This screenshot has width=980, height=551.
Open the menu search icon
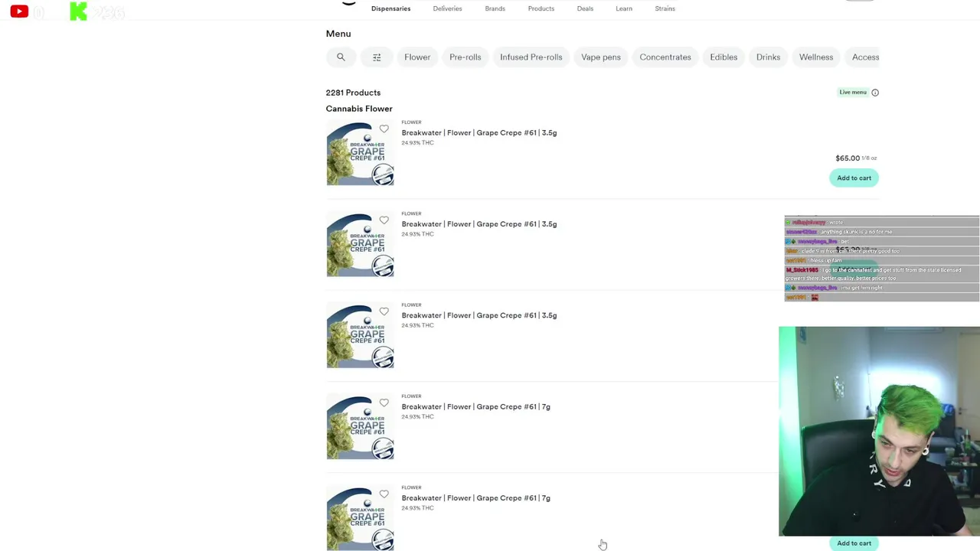coord(341,57)
